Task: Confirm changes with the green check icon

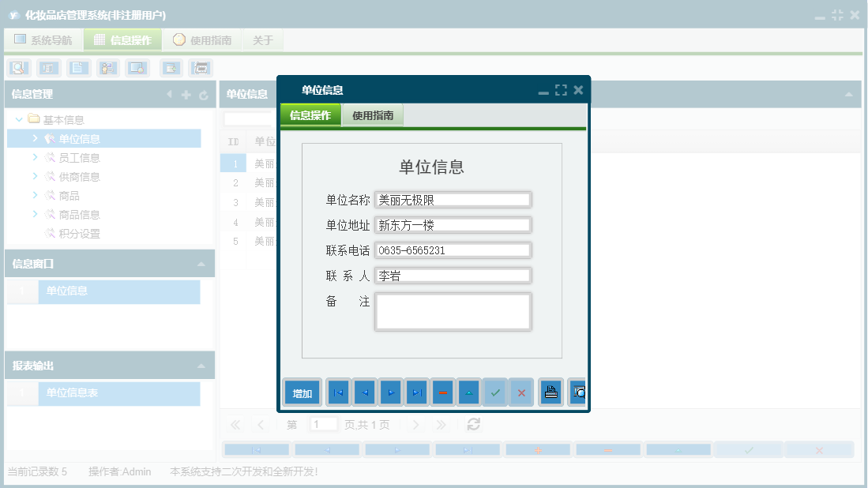Action: [494, 392]
